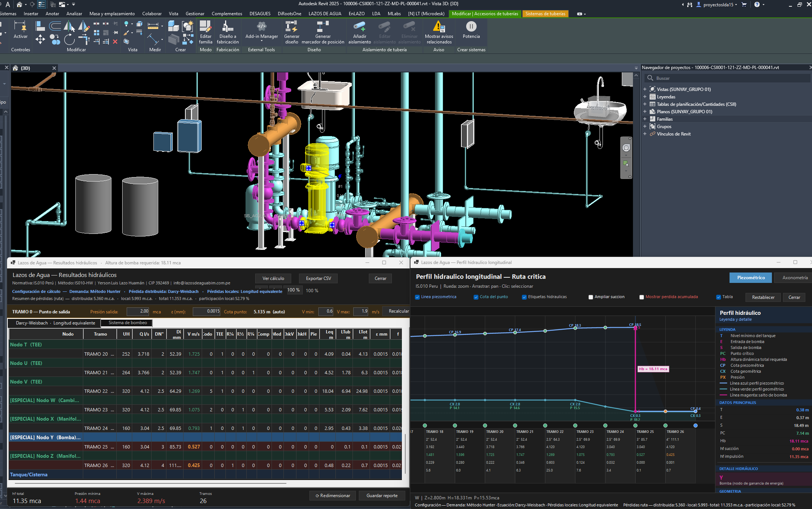Click the Exportar CSV button
This screenshot has width=812, height=509.
tap(318, 278)
